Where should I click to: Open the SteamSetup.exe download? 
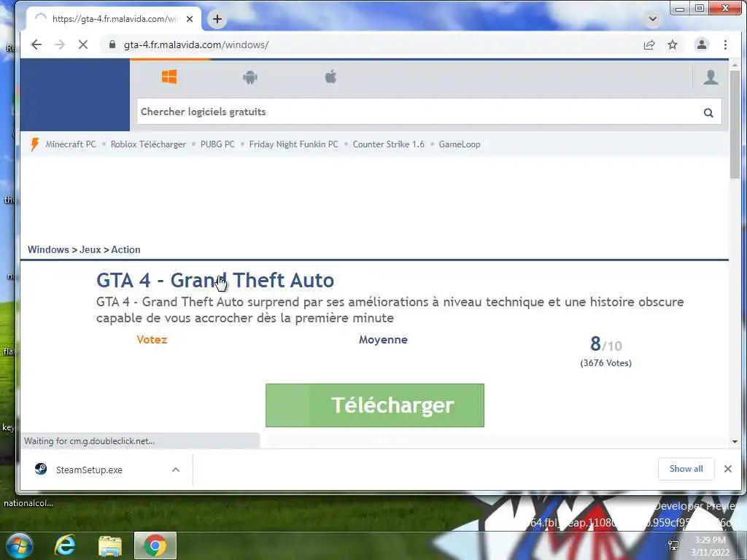(89, 470)
